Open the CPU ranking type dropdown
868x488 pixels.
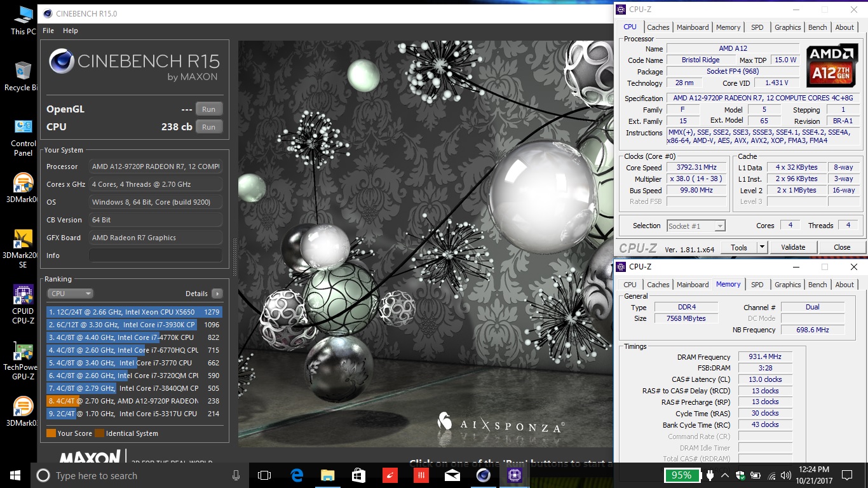pyautogui.click(x=71, y=294)
